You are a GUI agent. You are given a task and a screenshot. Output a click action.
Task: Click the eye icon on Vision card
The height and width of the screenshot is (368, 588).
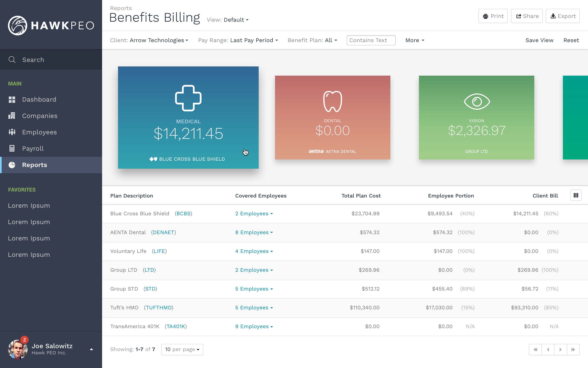point(477,101)
